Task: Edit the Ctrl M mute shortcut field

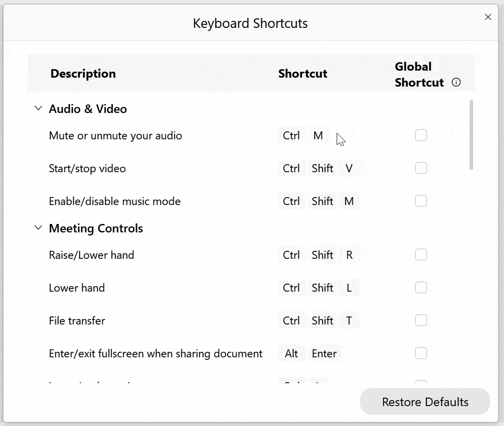Action: (303, 135)
